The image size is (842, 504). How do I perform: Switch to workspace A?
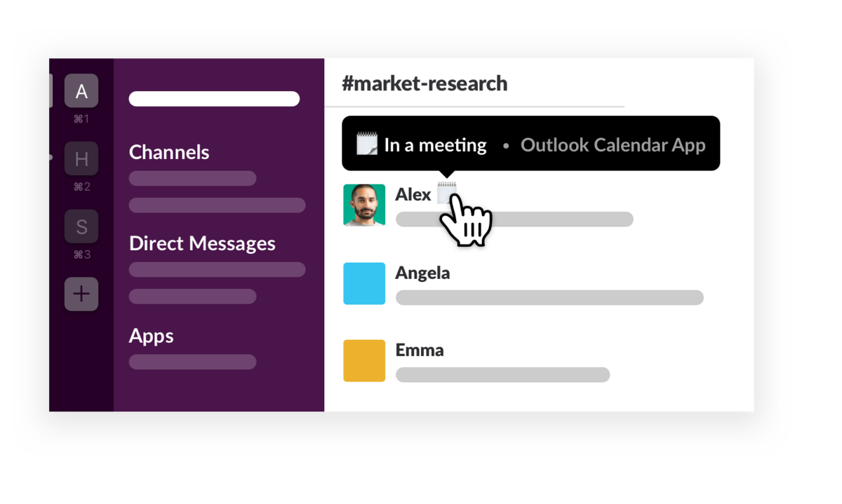click(81, 90)
